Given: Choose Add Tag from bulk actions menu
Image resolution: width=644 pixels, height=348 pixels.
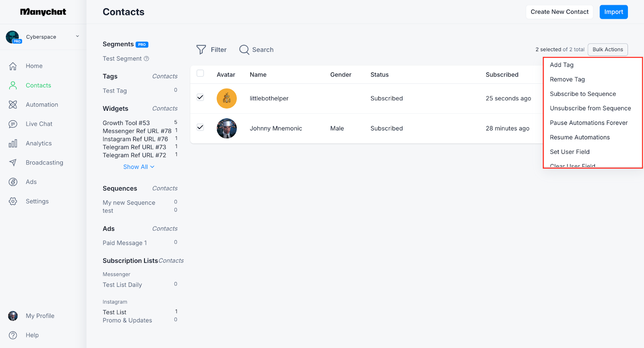Looking at the screenshot, I should click(x=561, y=65).
